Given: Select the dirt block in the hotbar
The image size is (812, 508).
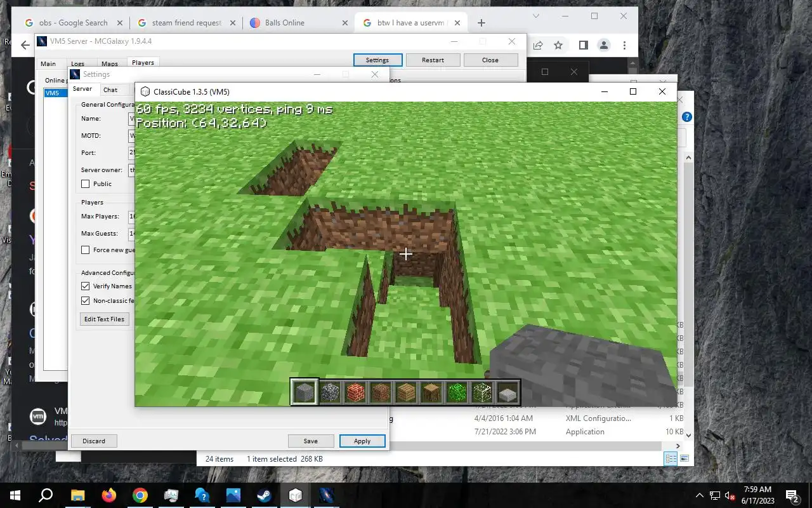Looking at the screenshot, I should coord(381,392).
